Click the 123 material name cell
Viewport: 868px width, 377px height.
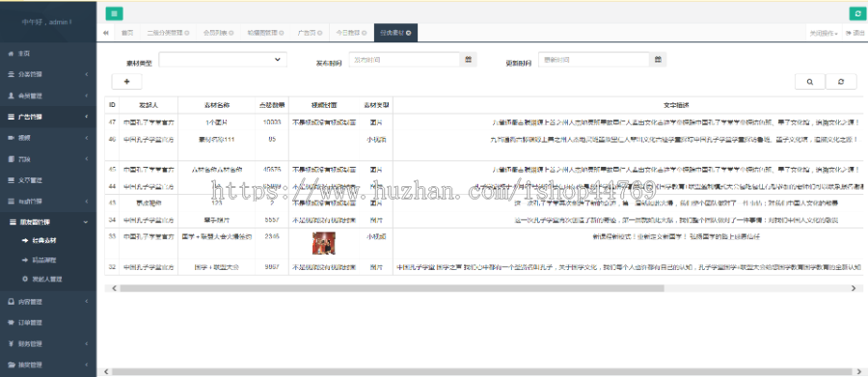point(217,203)
